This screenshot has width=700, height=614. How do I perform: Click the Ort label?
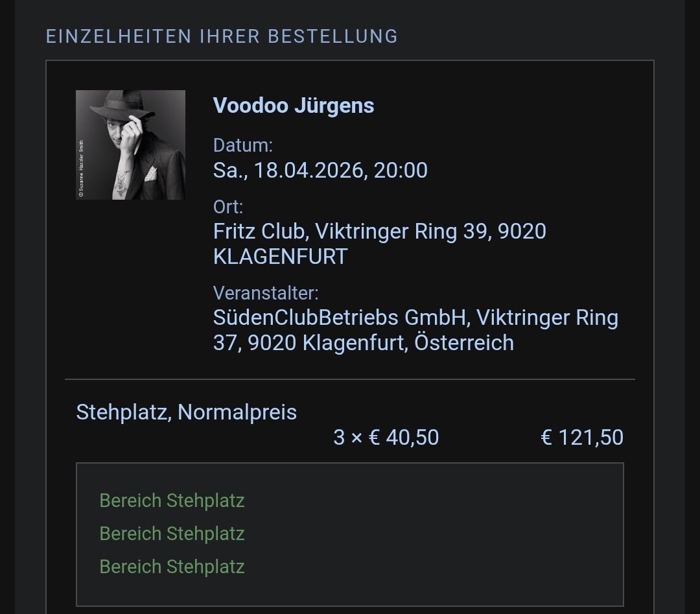228,207
